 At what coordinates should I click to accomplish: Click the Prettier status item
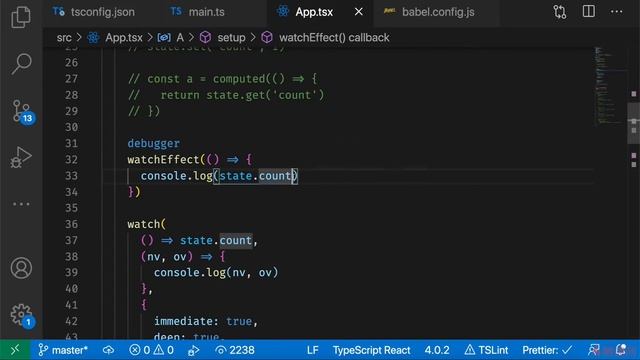point(547,350)
